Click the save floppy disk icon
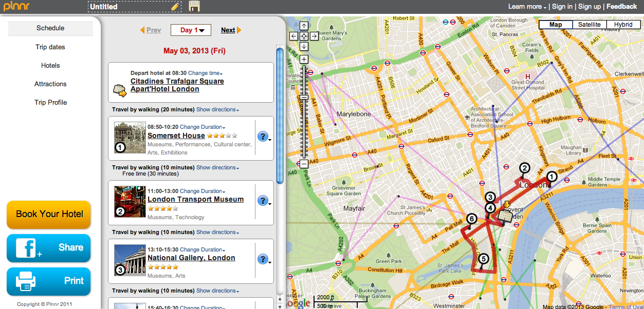 [194, 6]
